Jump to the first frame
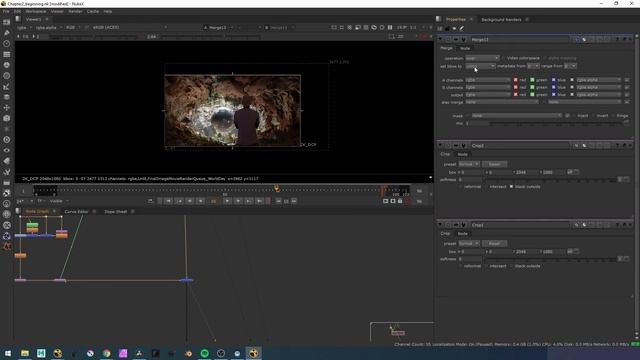 tap(168, 201)
